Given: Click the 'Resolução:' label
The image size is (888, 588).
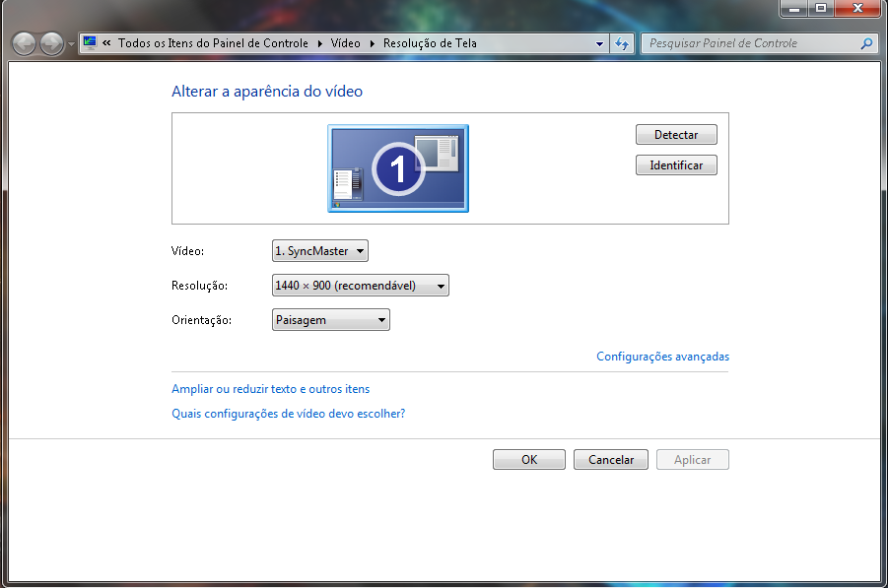Looking at the screenshot, I should coord(199,286).
